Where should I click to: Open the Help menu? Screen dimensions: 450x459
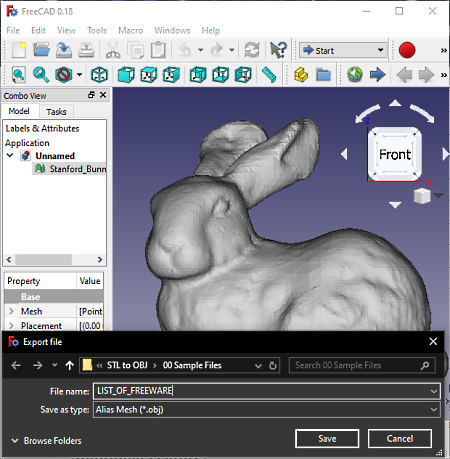coord(211,30)
